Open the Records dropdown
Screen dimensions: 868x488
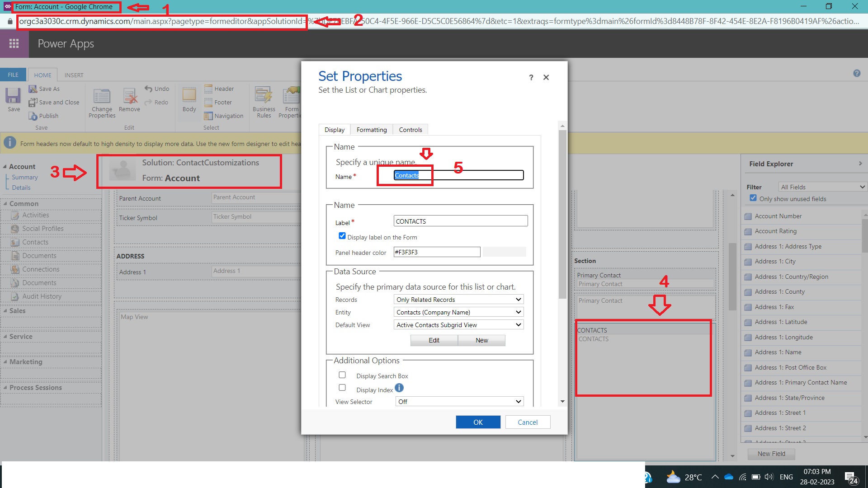pyautogui.click(x=459, y=300)
